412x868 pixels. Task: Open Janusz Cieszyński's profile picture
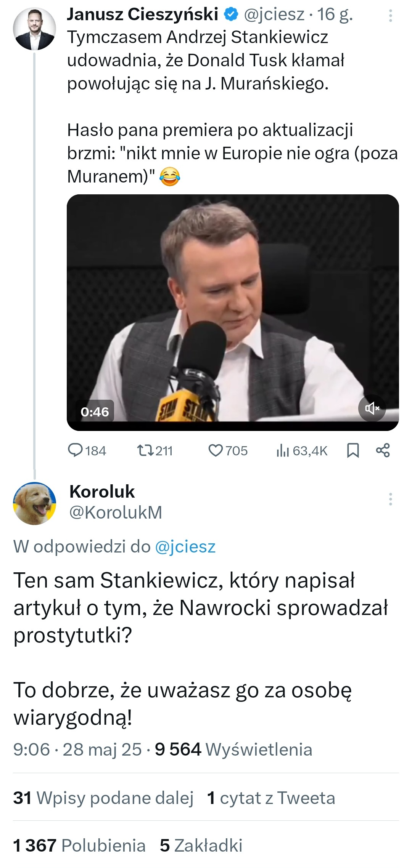[34, 29]
